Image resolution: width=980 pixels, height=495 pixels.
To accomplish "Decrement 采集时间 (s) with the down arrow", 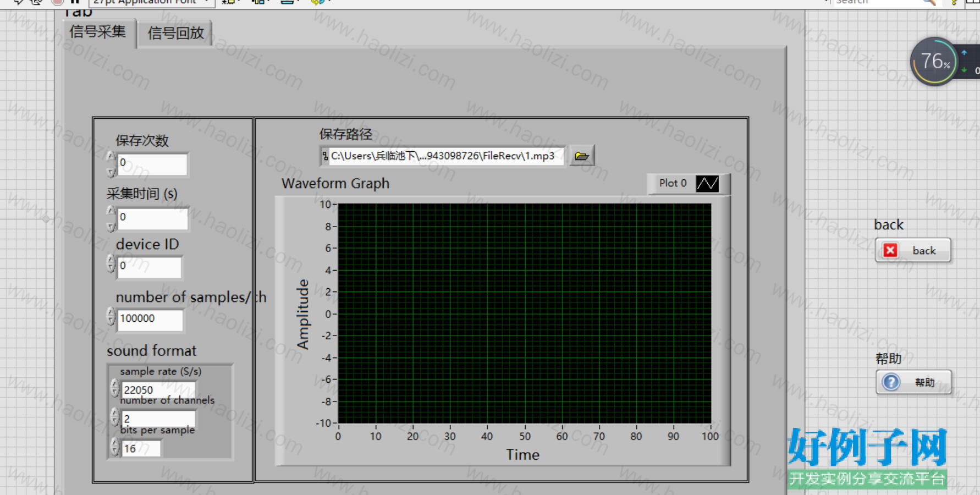I will pos(111,226).
